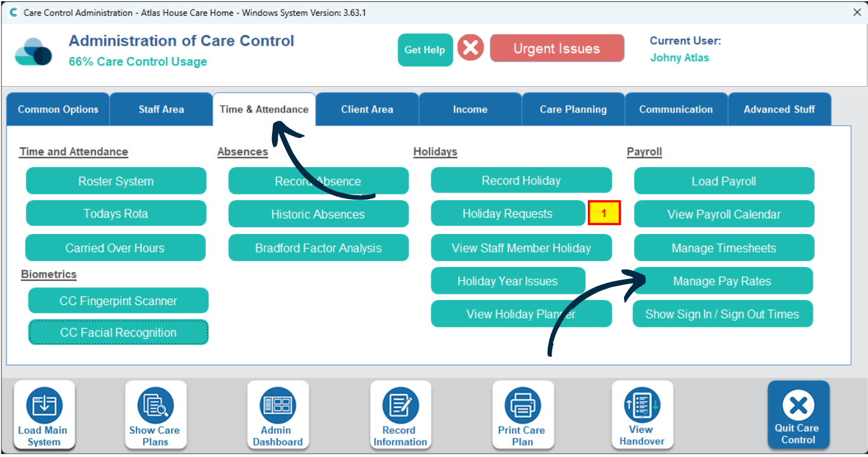Click the Print Care Plan icon
868x457 pixels.
[x=523, y=416]
